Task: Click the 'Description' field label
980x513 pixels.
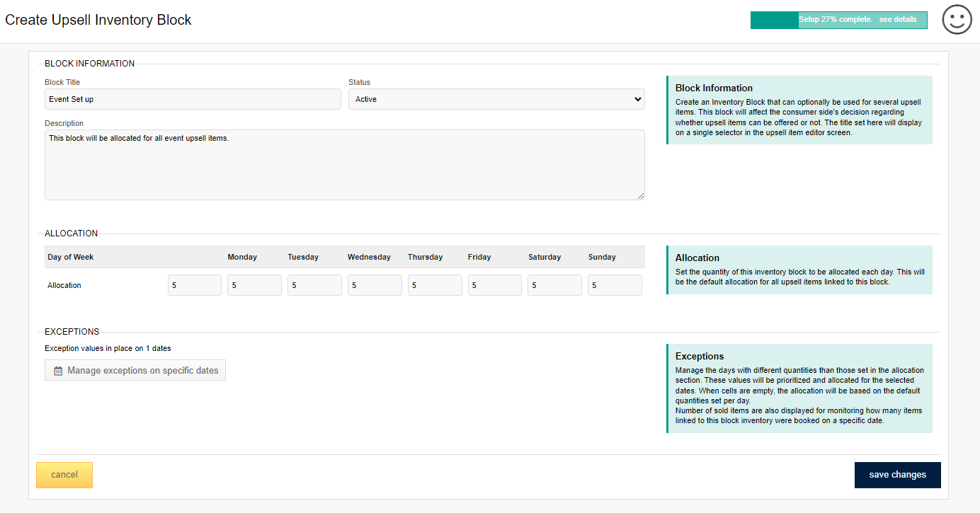Action: [x=64, y=123]
